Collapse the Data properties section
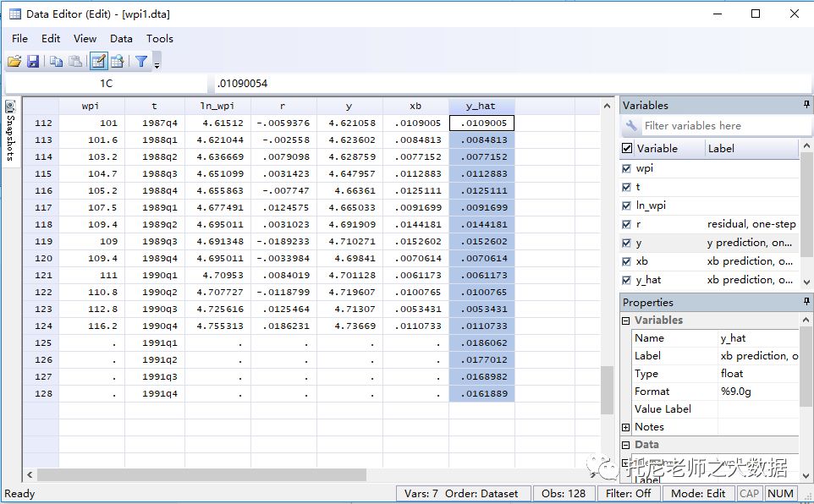Image resolution: width=814 pixels, height=504 pixels. tap(626, 445)
